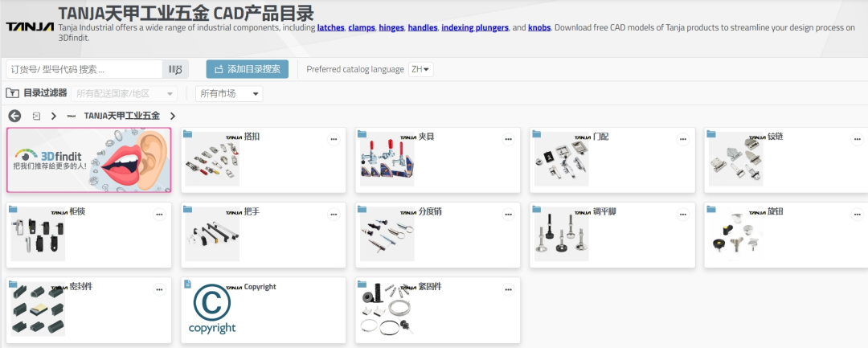Image resolution: width=868 pixels, height=348 pixels.
Task: Expand chevron before TANJA logo in breadcrumb
Action: click(x=54, y=117)
